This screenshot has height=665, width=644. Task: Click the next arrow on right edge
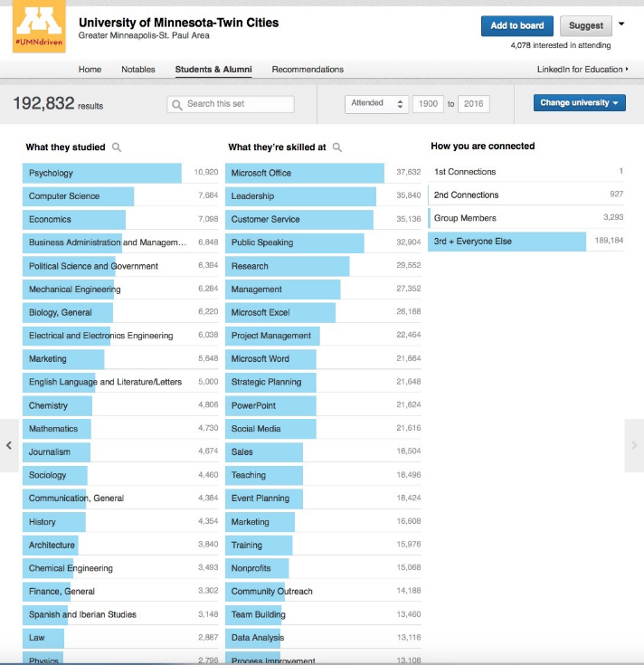point(634,445)
